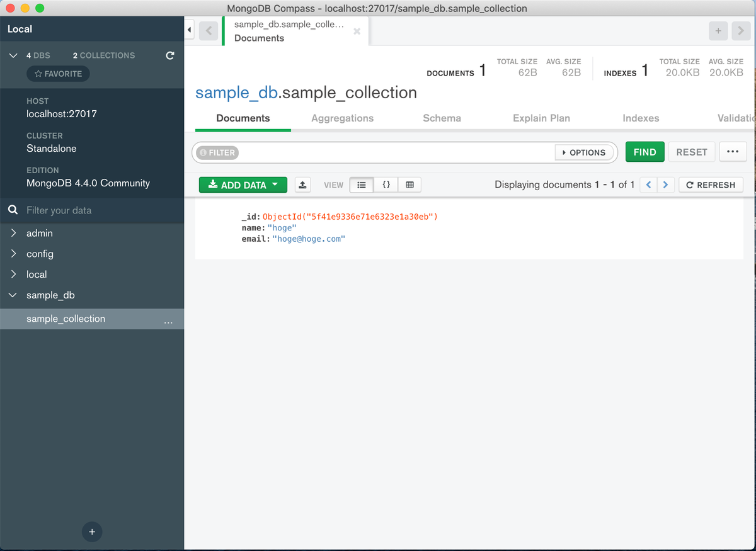This screenshot has width=756, height=551.
Task: Open a new tab with plus
Action: tap(718, 30)
